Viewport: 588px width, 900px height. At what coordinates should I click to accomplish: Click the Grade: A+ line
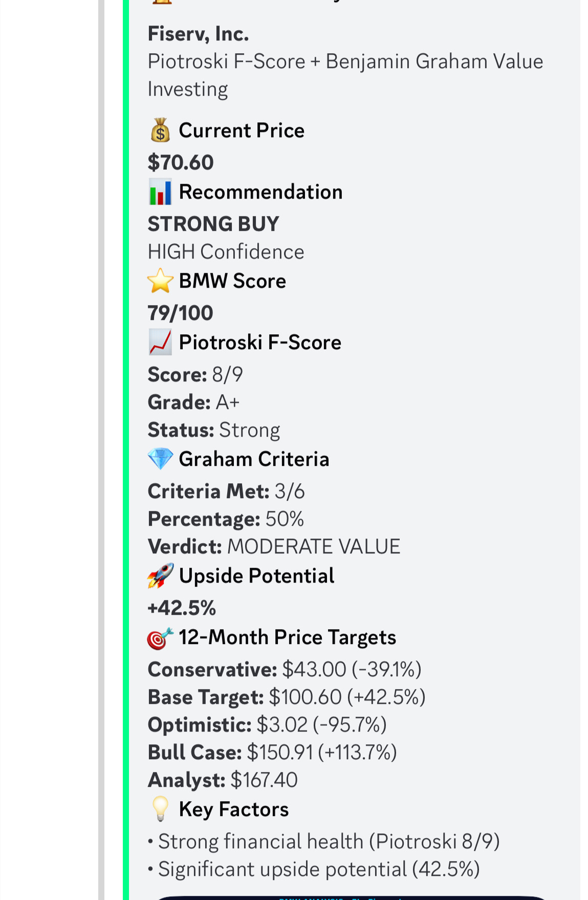(193, 402)
